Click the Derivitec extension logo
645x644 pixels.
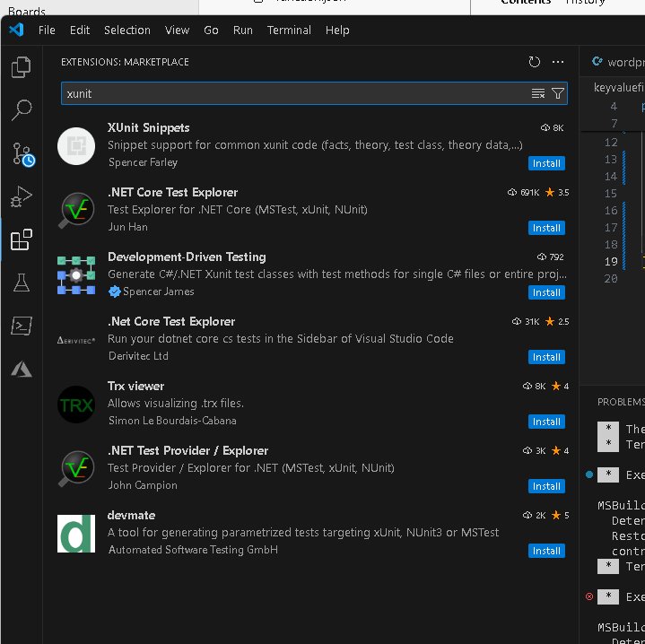tap(76, 340)
